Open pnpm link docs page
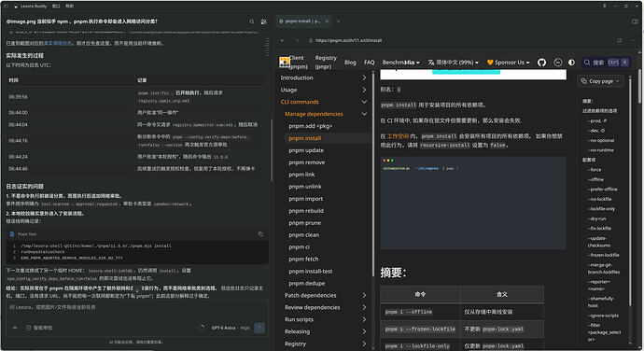This screenshot has height=351, width=644. (301, 175)
